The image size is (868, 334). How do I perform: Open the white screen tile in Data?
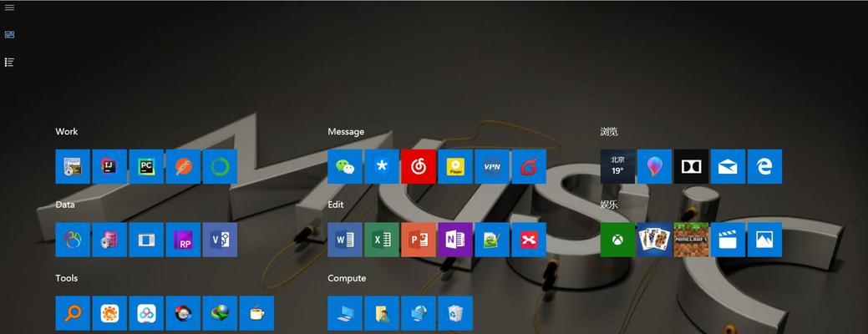146,240
